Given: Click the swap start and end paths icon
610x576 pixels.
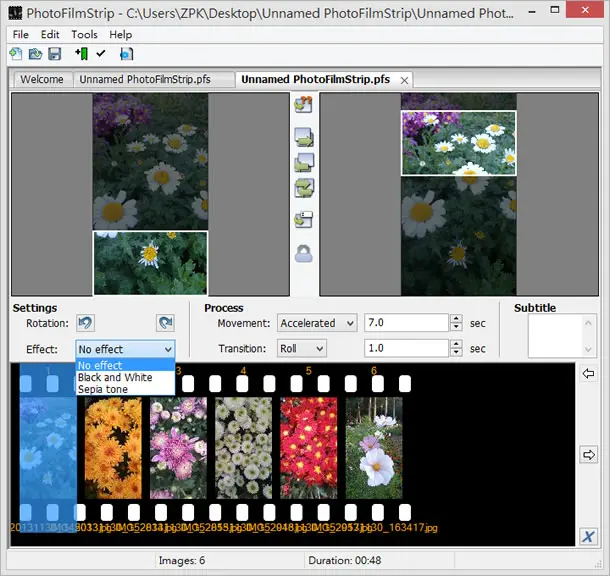Looking at the screenshot, I should click(x=303, y=188).
